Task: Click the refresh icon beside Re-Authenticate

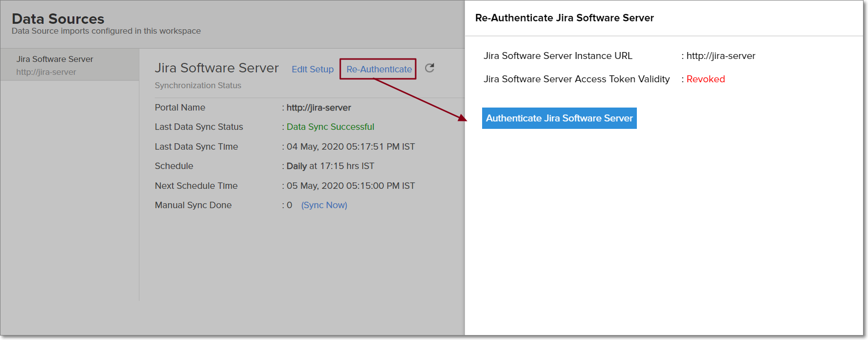Action: click(x=430, y=68)
